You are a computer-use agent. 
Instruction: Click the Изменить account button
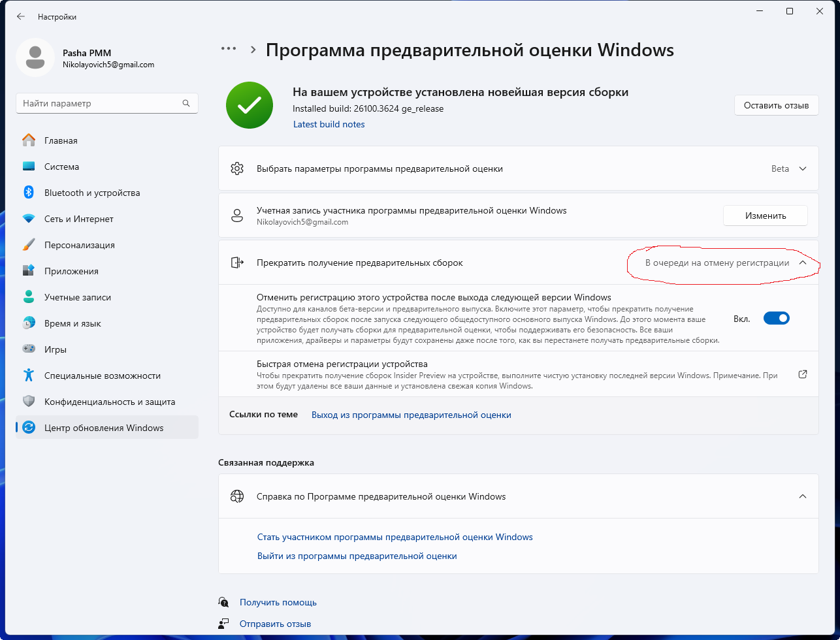(x=765, y=216)
